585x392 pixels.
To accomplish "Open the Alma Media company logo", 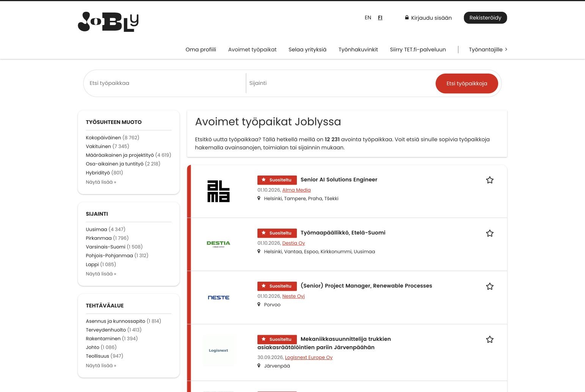I will [x=218, y=191].
